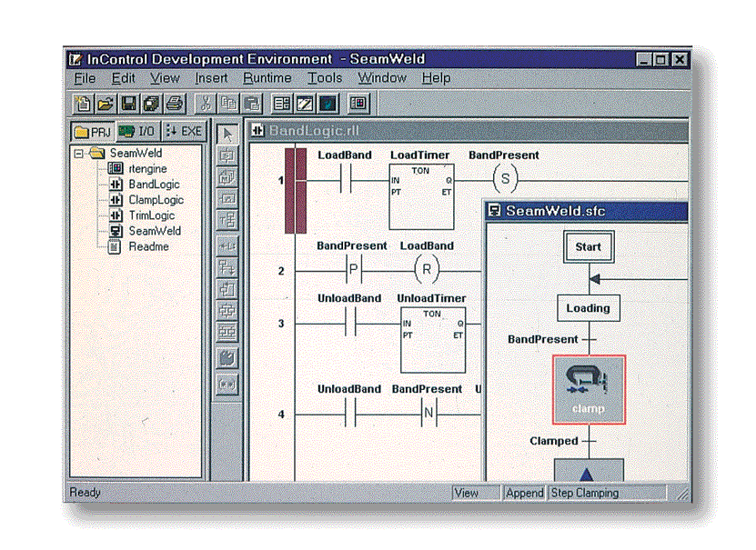Open the Runtime menu
The image size is (756, 550).
click(x=267, y=78)
